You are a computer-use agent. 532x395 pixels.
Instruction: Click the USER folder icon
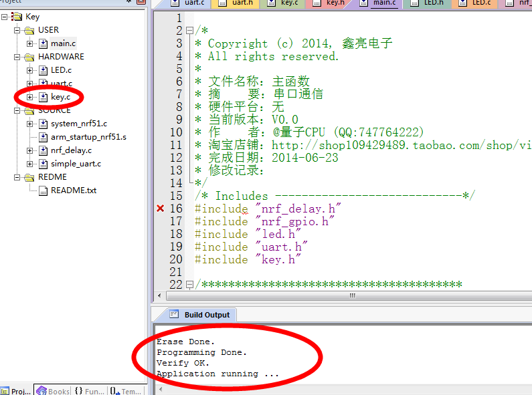pos(29,30)
